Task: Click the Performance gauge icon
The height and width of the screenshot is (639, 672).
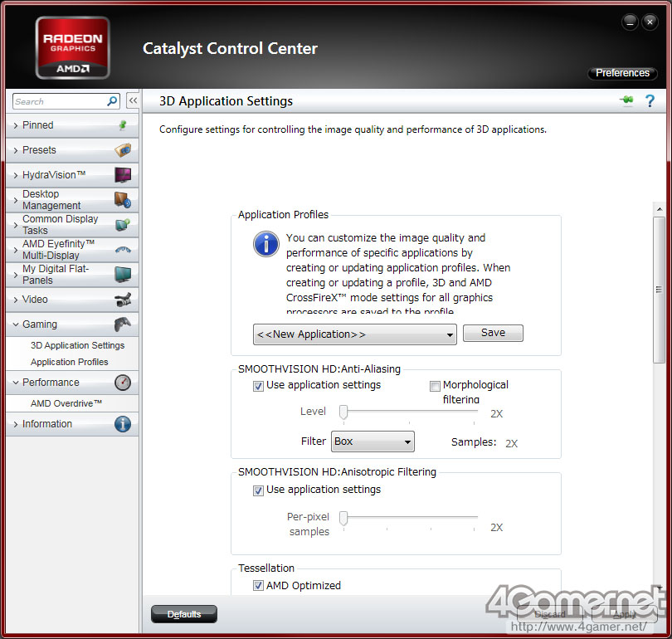Action: tap(123, 383)
